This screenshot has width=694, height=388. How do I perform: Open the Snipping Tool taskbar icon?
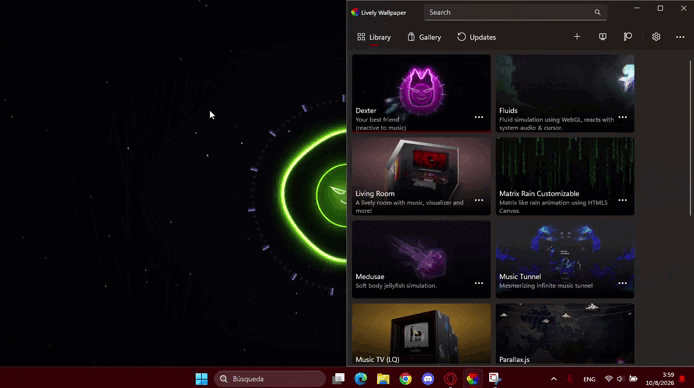(494, 379)
